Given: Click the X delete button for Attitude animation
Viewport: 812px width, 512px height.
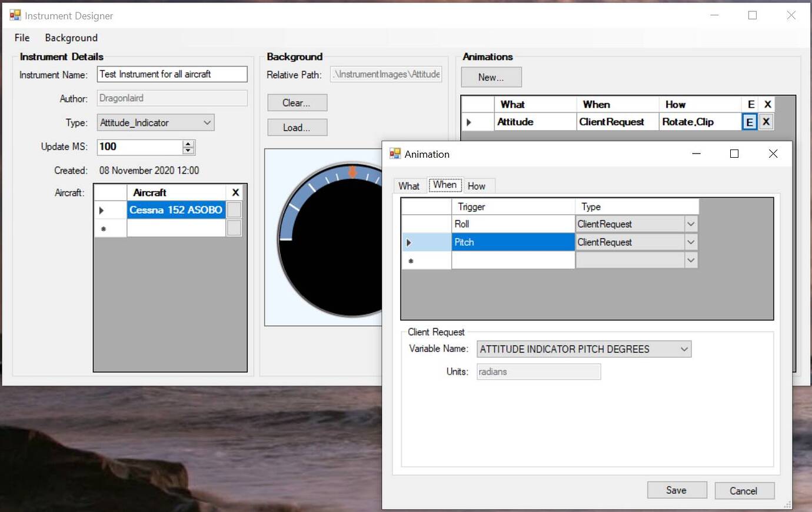Looking at the screenshot, I should pyautogui.click(x=766, y=122).
